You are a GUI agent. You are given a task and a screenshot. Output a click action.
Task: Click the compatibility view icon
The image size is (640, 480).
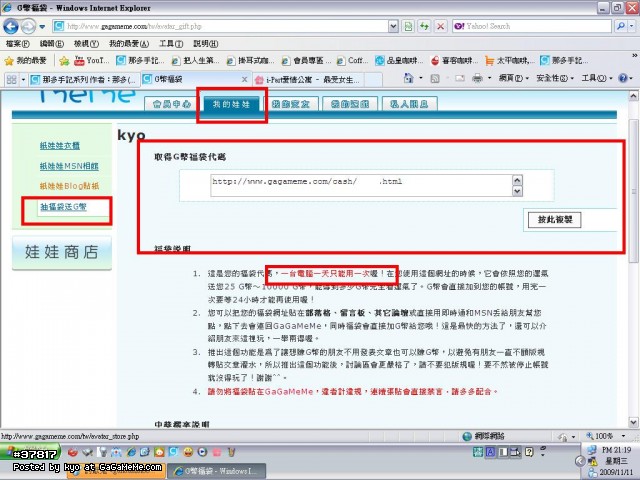[x=408, y=27]
